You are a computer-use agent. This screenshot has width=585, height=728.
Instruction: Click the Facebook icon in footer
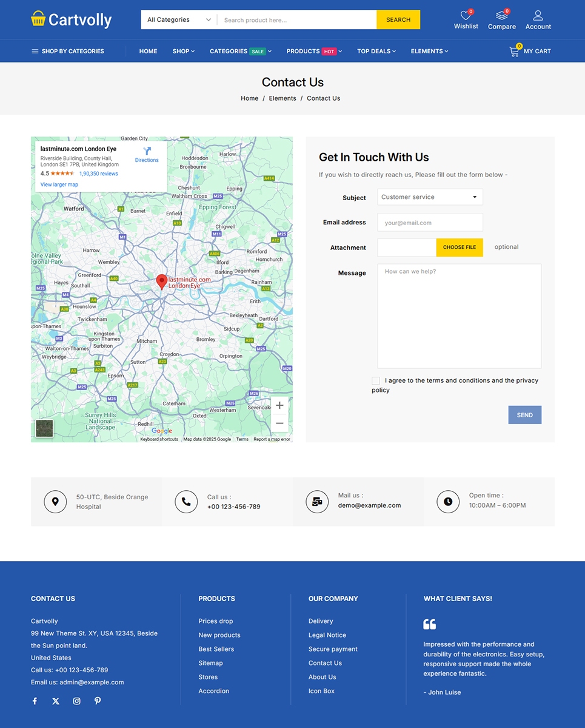35,701
